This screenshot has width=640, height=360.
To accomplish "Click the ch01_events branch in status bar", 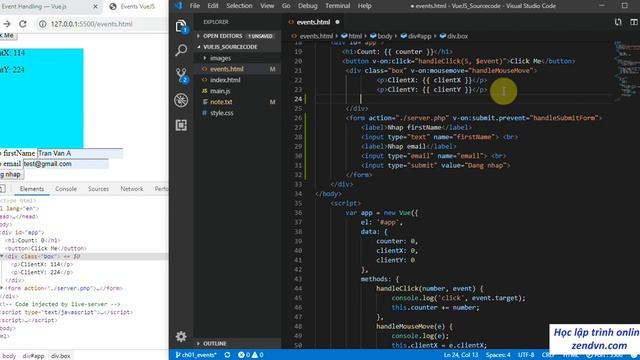I will (x=196, y=355).
